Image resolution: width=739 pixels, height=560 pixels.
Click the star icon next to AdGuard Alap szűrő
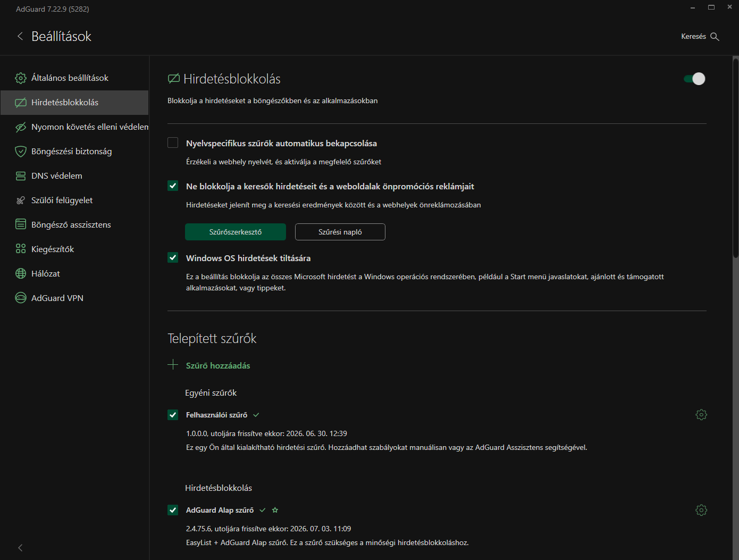(275, 510)
